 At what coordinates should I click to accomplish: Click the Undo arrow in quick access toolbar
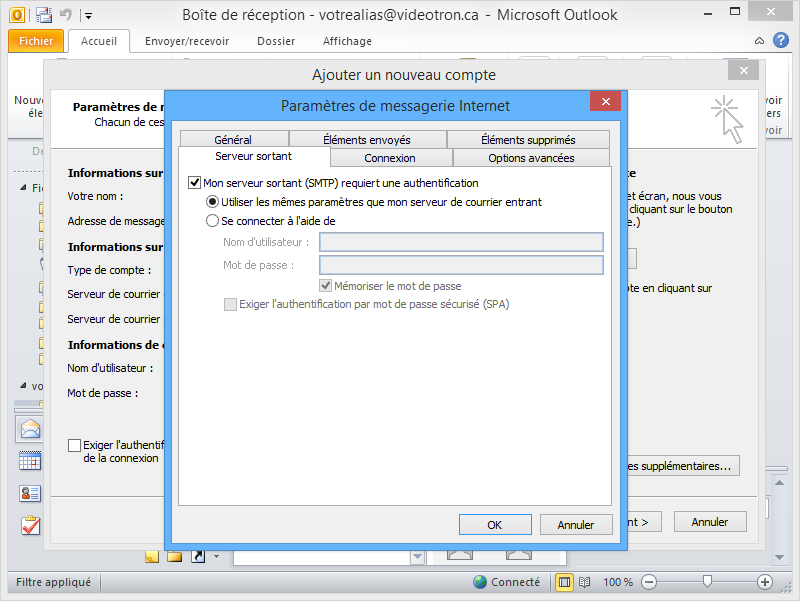point(65,14)
